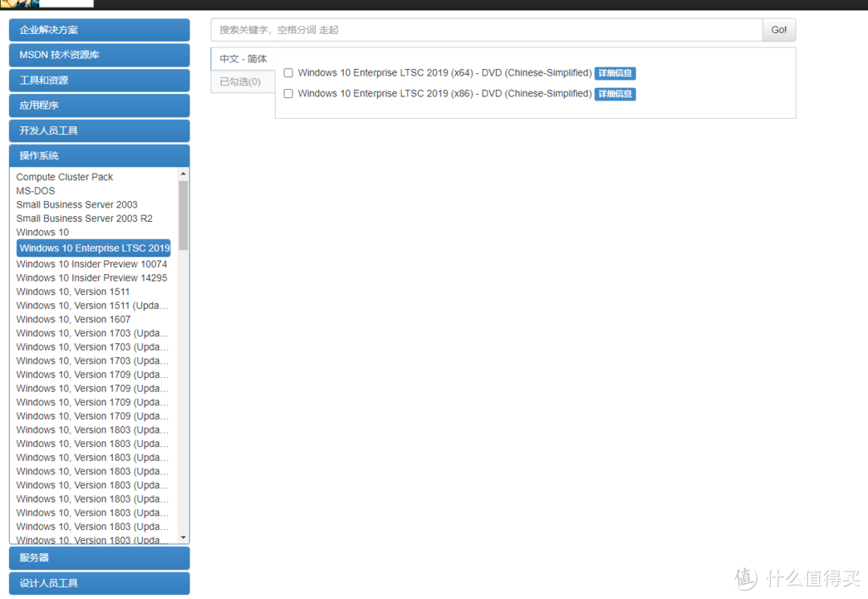The image size is (868, 599).
Task: Show 详细信息 for the x86 edition
Action: coord(615,93)
